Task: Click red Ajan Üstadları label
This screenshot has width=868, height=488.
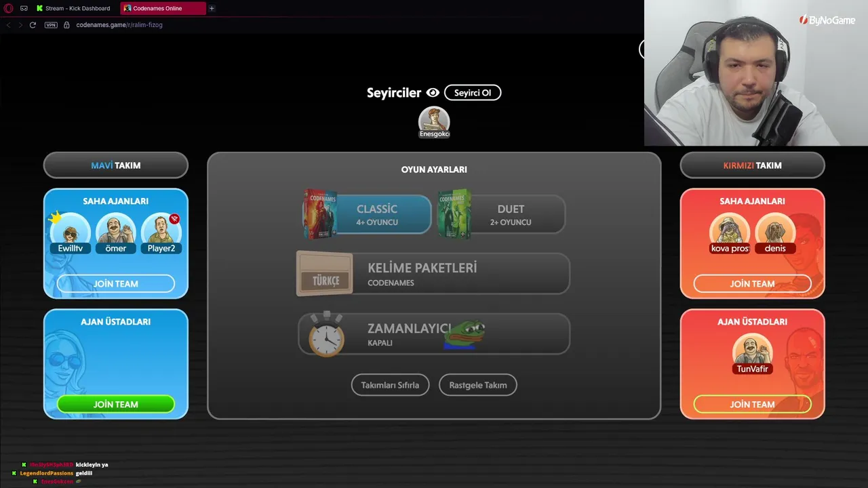Action: pos(753,322)
